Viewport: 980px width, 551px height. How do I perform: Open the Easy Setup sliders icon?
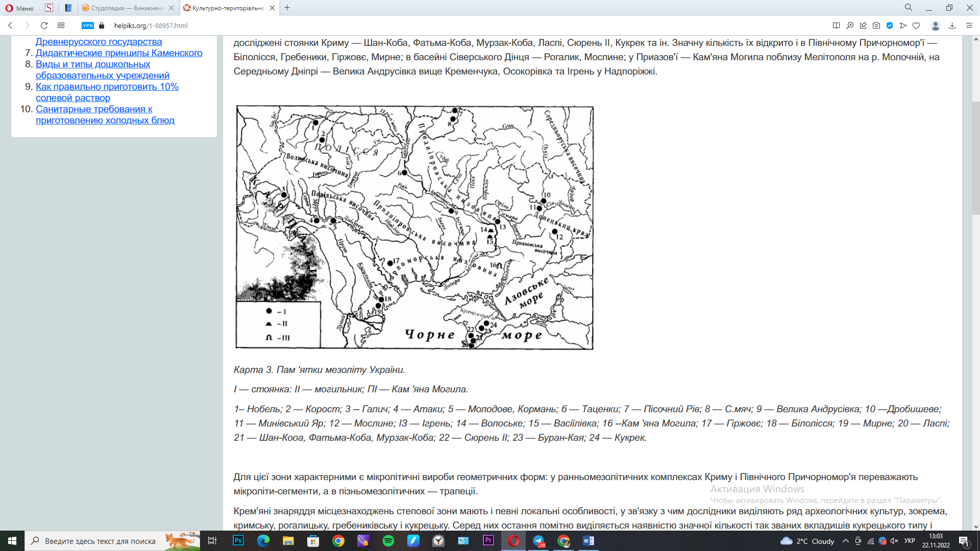pyautogui.click(x=969, y=26)
